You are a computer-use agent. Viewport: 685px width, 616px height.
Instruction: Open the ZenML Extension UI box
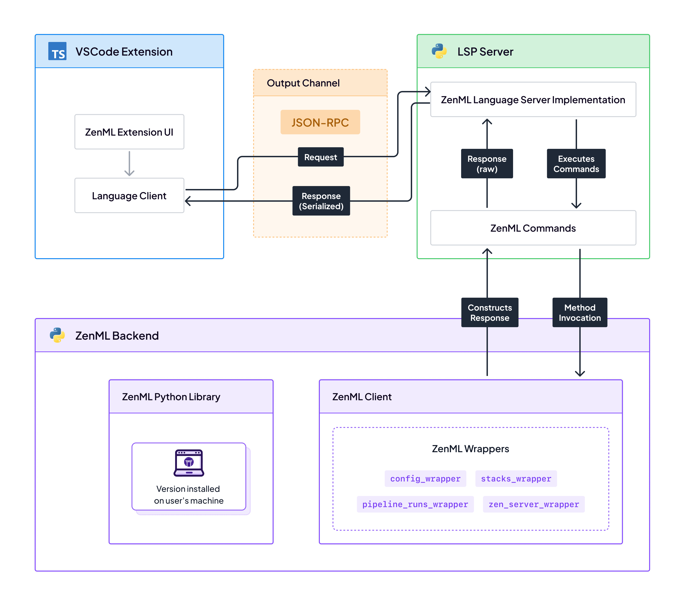[129, 132]
